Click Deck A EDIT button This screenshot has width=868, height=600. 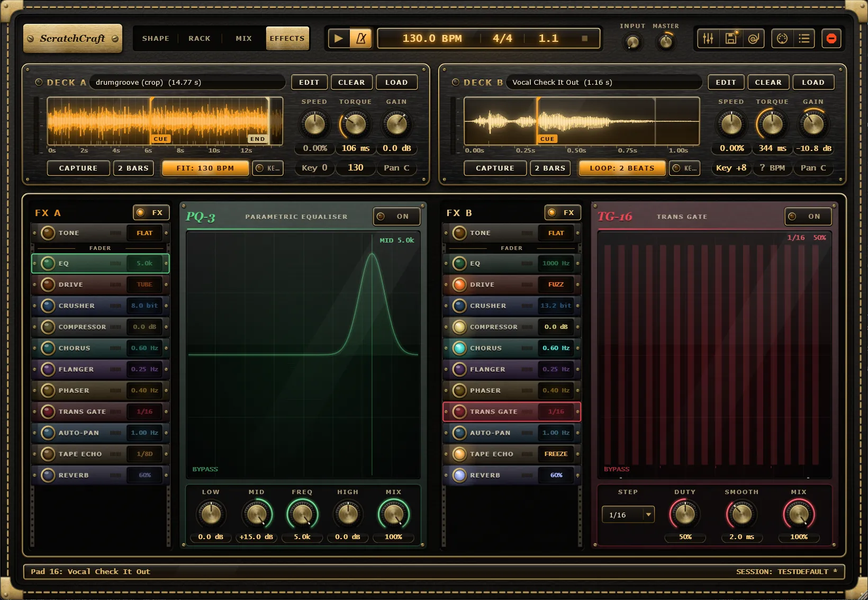point(309,82)
